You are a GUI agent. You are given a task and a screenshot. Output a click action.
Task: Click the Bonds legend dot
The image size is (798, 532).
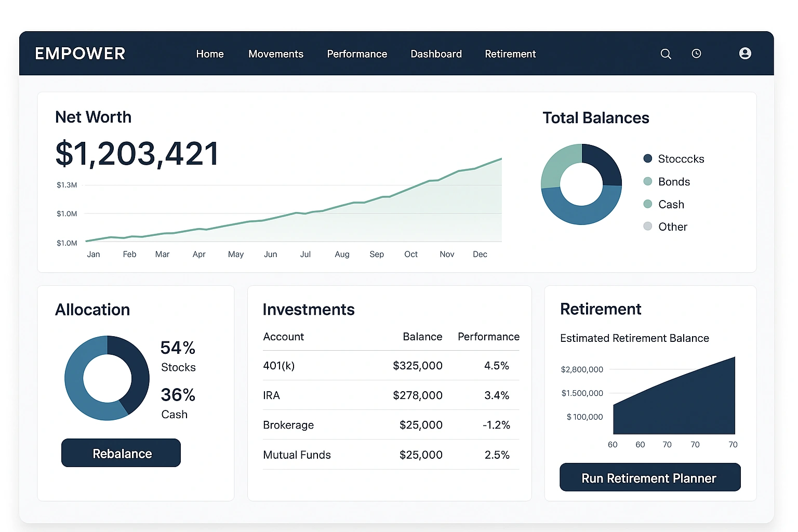tap(647, 181)
